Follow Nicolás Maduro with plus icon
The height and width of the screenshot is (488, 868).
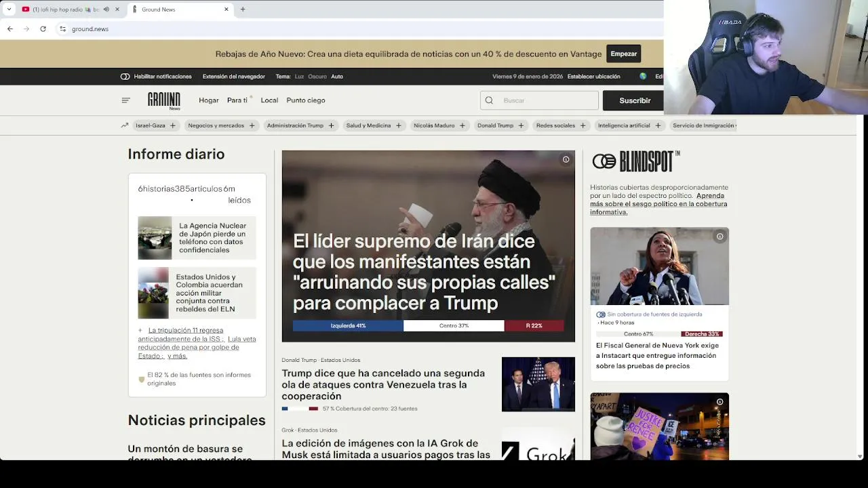(x=462, y=125)
